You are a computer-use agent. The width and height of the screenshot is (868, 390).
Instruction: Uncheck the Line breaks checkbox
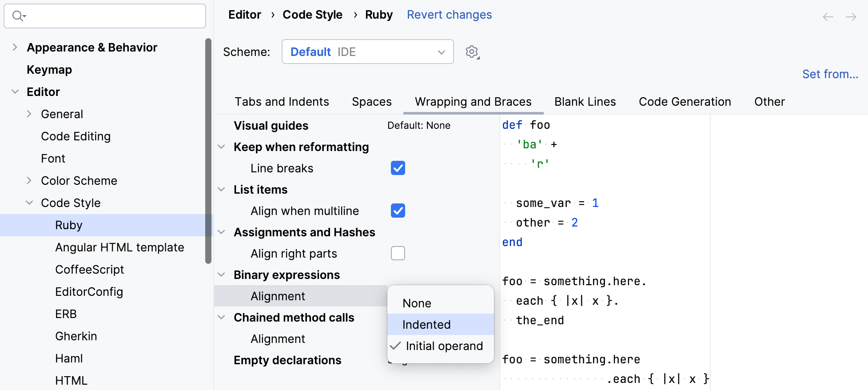pos(398,168)
